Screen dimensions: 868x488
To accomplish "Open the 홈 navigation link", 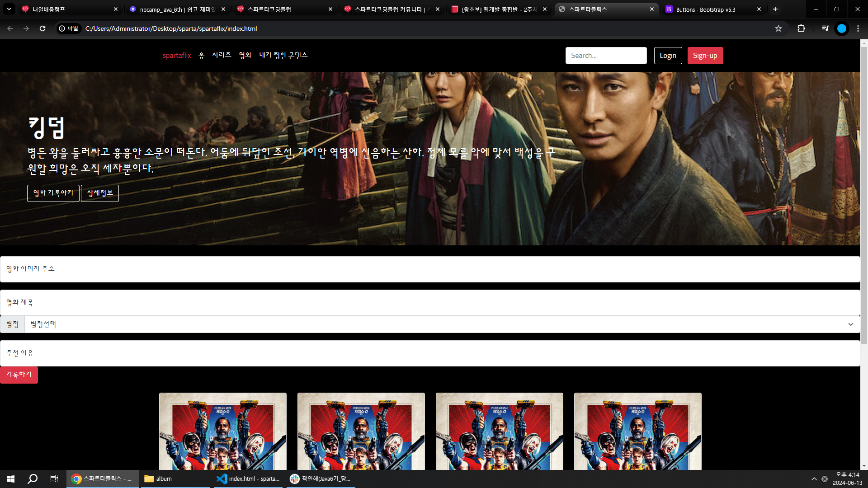I will pos(202,56).
